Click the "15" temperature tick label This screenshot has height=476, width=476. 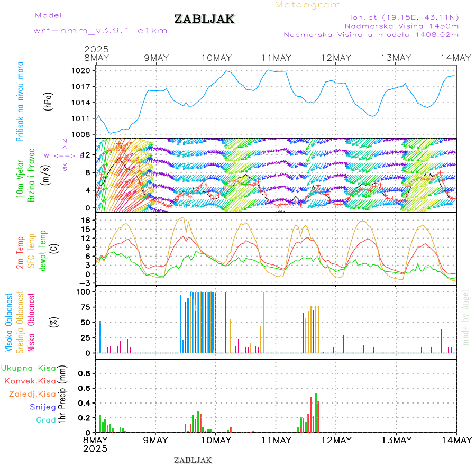point(86,229)
